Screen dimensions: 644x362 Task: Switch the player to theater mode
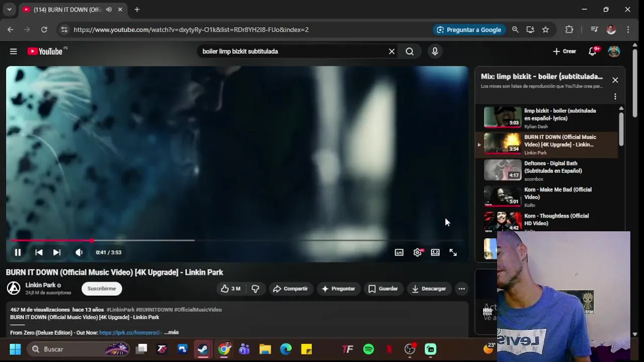(435, 252)
